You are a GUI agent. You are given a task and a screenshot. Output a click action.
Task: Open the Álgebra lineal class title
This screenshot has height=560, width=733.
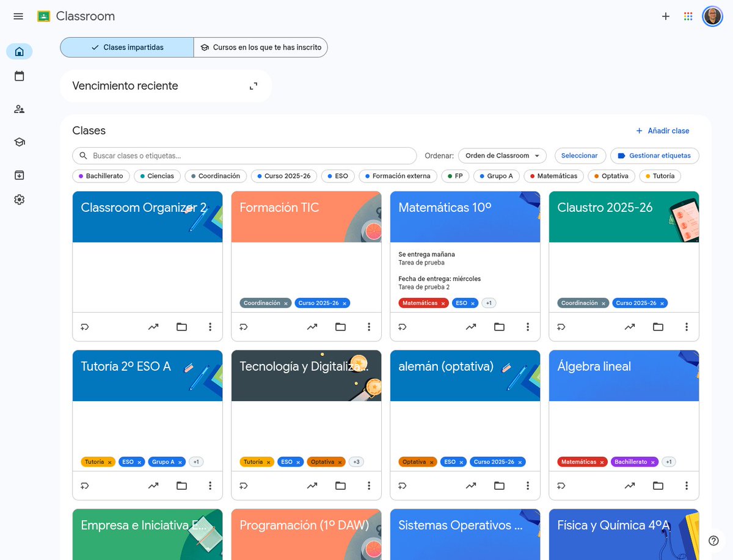[594, 366]
